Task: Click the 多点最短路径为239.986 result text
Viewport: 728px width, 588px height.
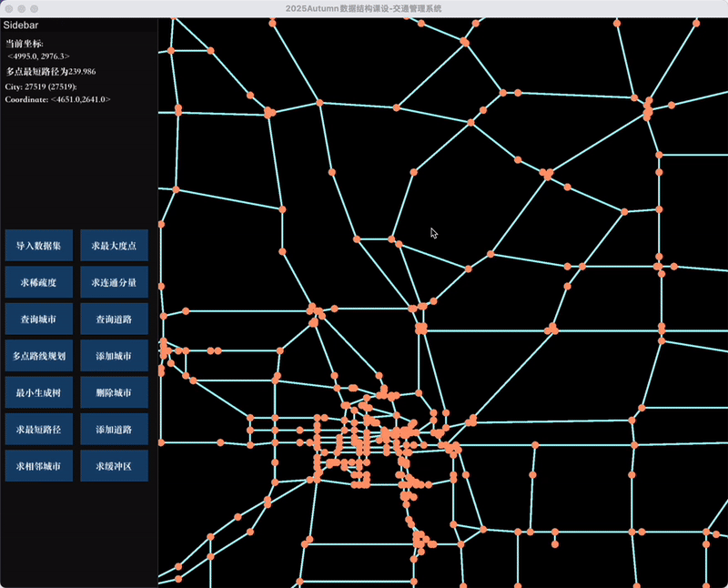Action: 51,72
